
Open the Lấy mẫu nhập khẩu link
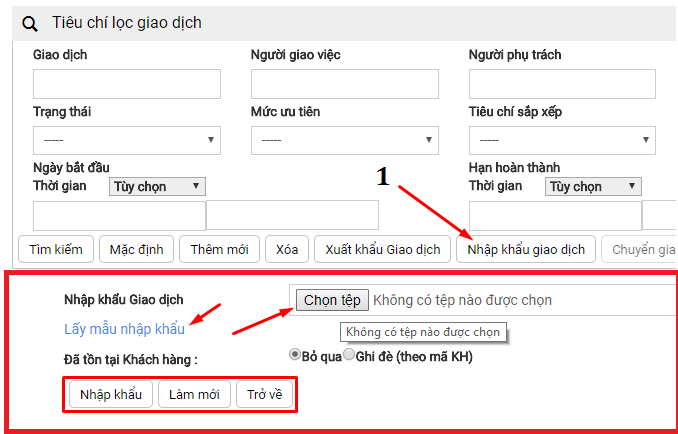click(125, 329)
